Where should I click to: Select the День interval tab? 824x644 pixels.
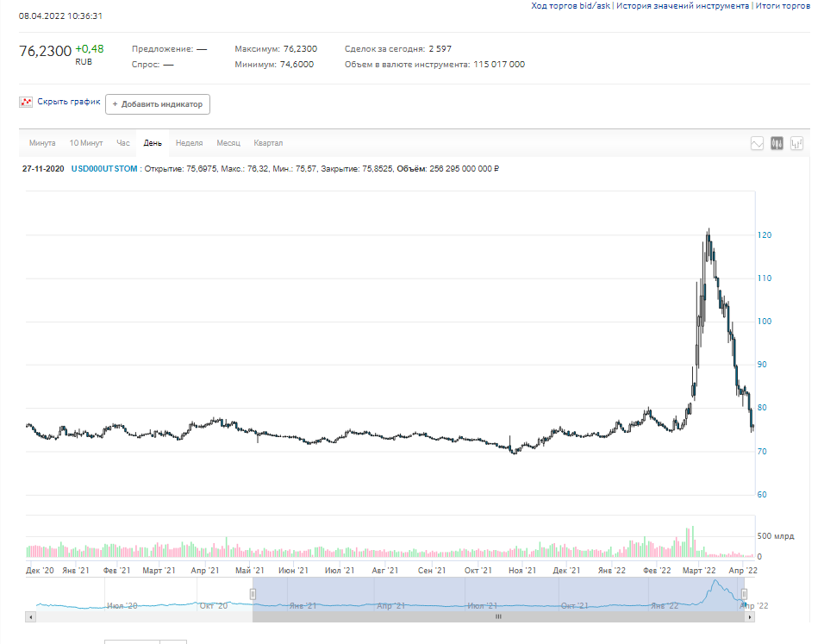point(153,143)
